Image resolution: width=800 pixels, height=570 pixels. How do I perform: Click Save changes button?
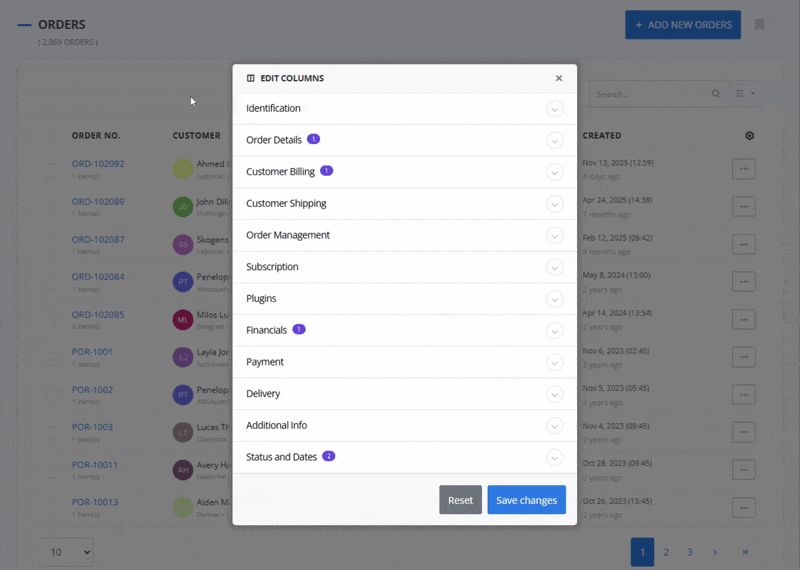pos(527,500)
